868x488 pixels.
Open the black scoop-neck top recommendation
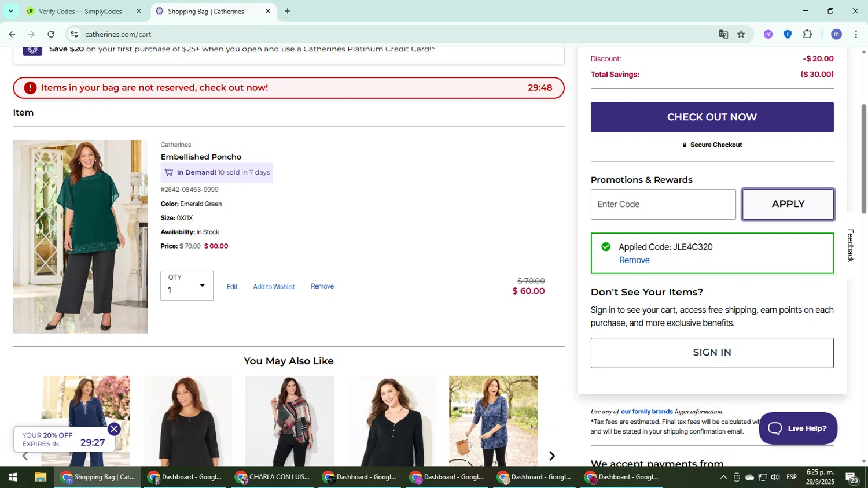[187, 421]
